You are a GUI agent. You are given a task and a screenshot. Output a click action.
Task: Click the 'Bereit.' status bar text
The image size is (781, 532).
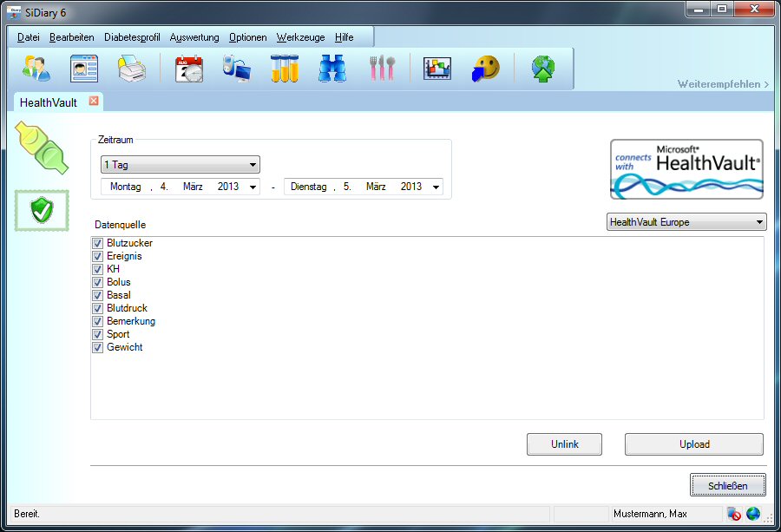tap(27, 514)
